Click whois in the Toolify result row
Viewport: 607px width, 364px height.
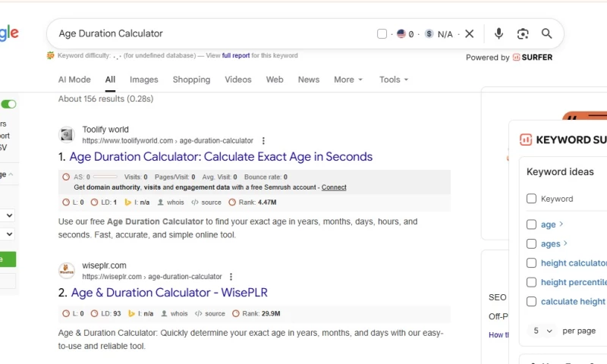(171, 202)
